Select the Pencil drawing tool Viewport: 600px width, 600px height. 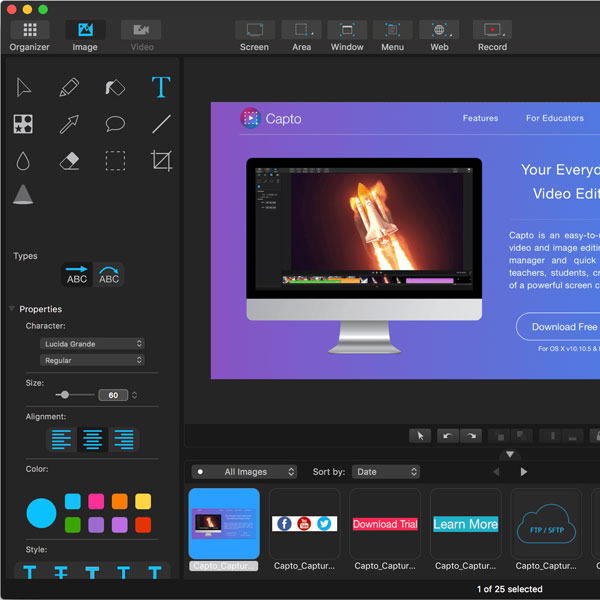(69, 88)
